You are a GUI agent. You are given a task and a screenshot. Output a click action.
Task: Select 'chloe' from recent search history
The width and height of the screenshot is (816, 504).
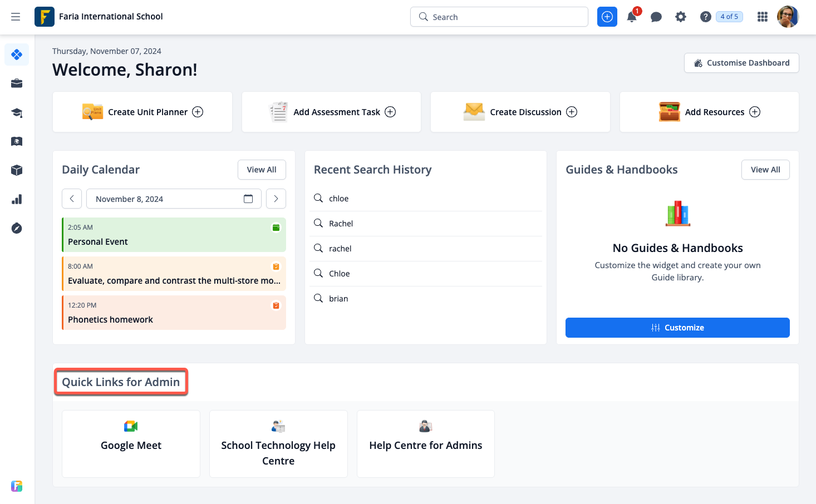(x=338, y=199)
